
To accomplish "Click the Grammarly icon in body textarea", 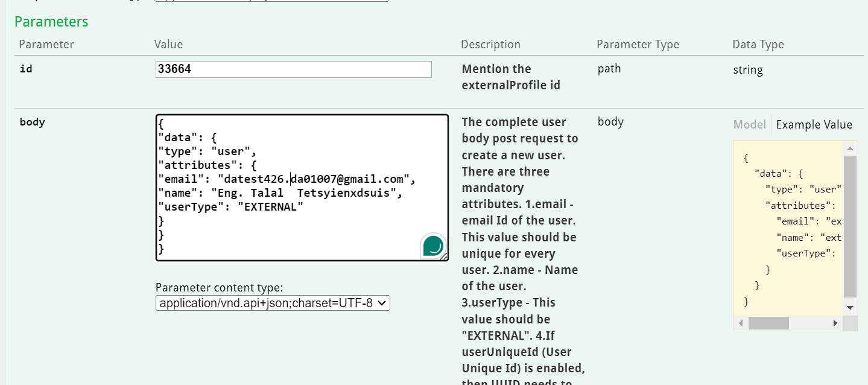I will (433, 246).
